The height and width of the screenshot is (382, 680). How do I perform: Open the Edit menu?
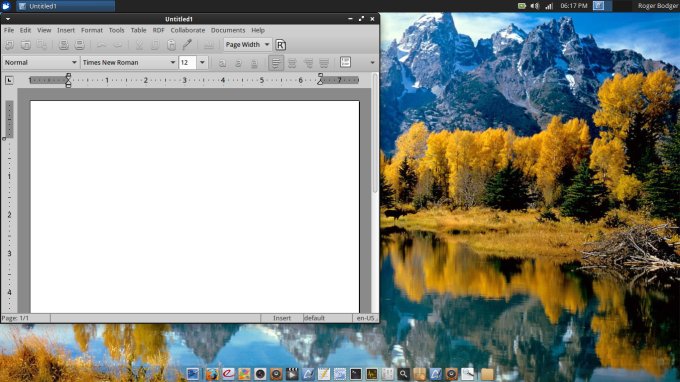25,30
